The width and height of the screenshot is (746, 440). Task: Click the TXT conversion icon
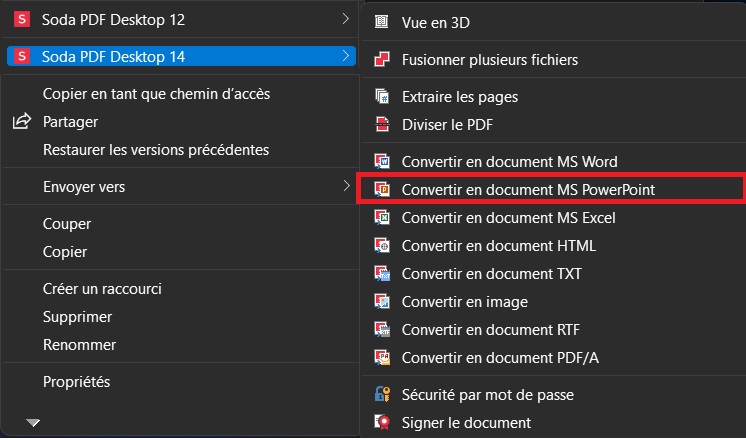pos(382,274)
